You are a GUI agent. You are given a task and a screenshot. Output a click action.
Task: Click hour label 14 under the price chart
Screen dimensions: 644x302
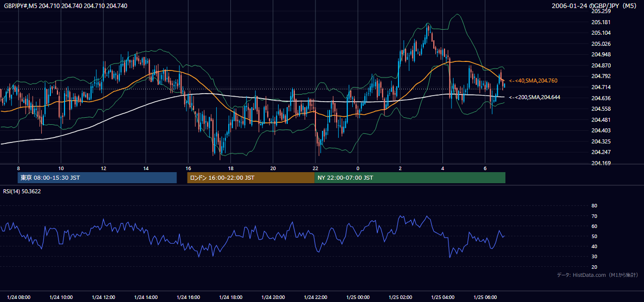coord(146,168)
